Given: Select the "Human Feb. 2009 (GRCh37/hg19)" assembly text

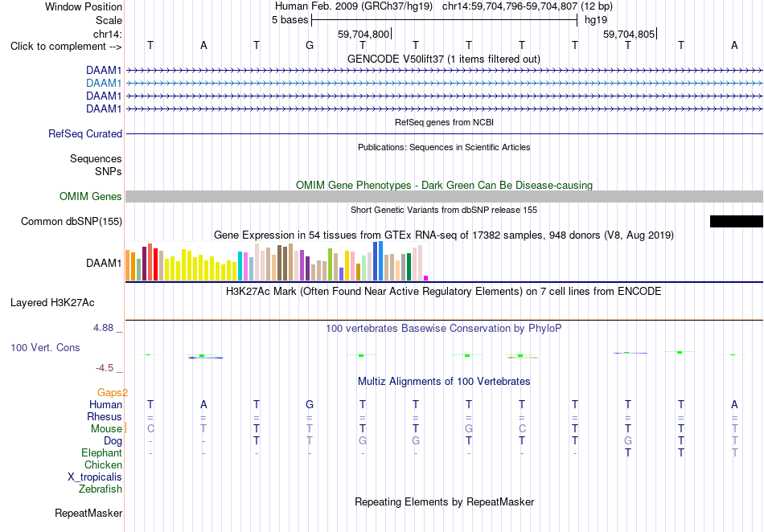Looking at the screenshot, I should coord(354,6).
